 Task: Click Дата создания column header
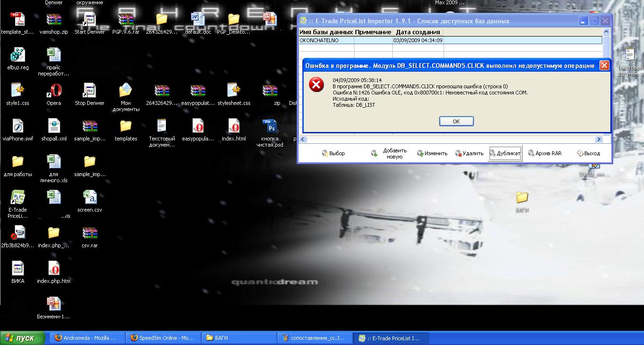[x=418, y=32]
